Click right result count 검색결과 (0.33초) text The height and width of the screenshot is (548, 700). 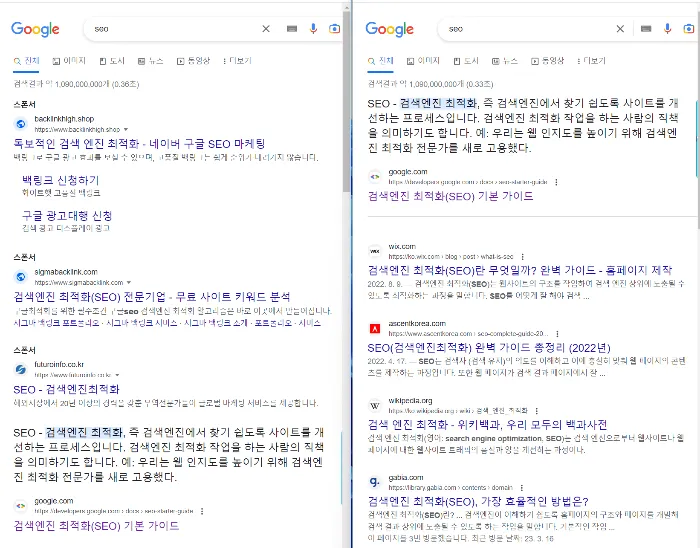click(x=430, y=84)
